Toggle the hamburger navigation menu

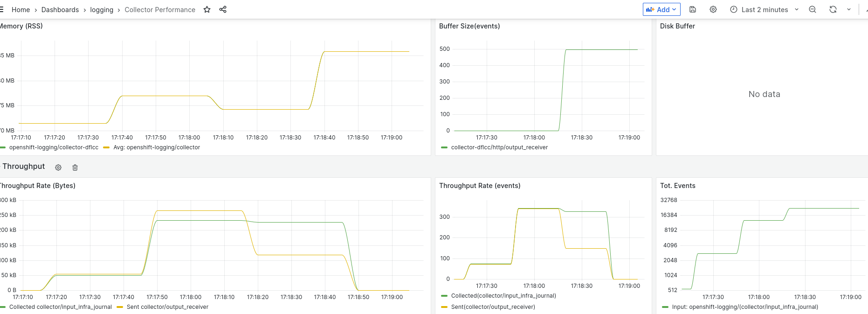click(2, 9)
